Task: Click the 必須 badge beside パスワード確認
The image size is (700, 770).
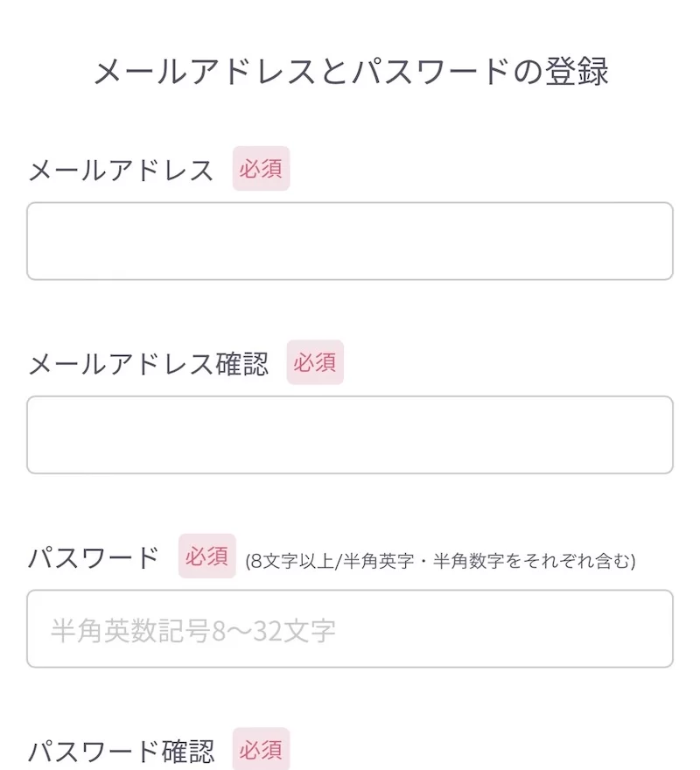Action: [261, 750]
